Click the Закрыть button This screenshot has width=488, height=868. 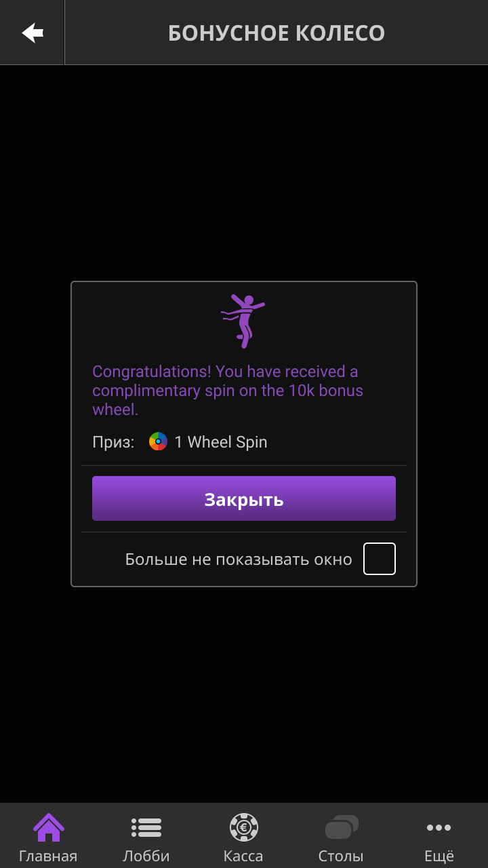click(x=244, y=498)
